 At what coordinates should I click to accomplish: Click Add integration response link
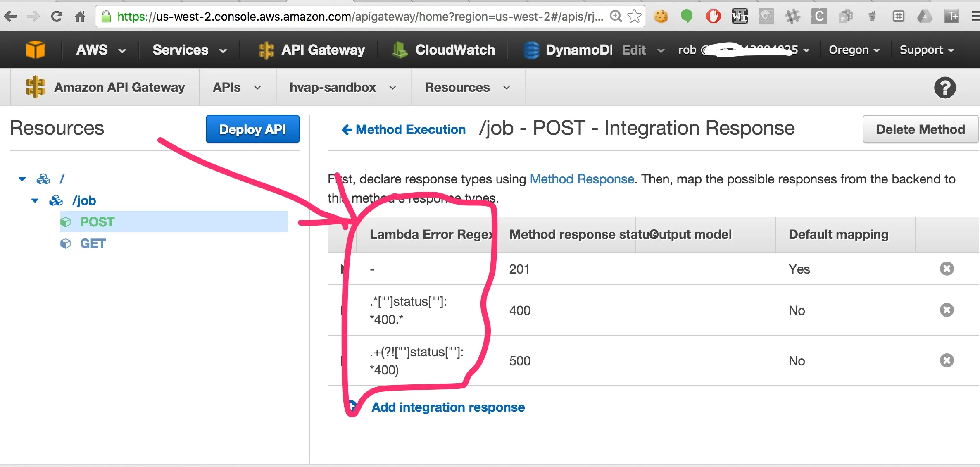coord(448,407)
